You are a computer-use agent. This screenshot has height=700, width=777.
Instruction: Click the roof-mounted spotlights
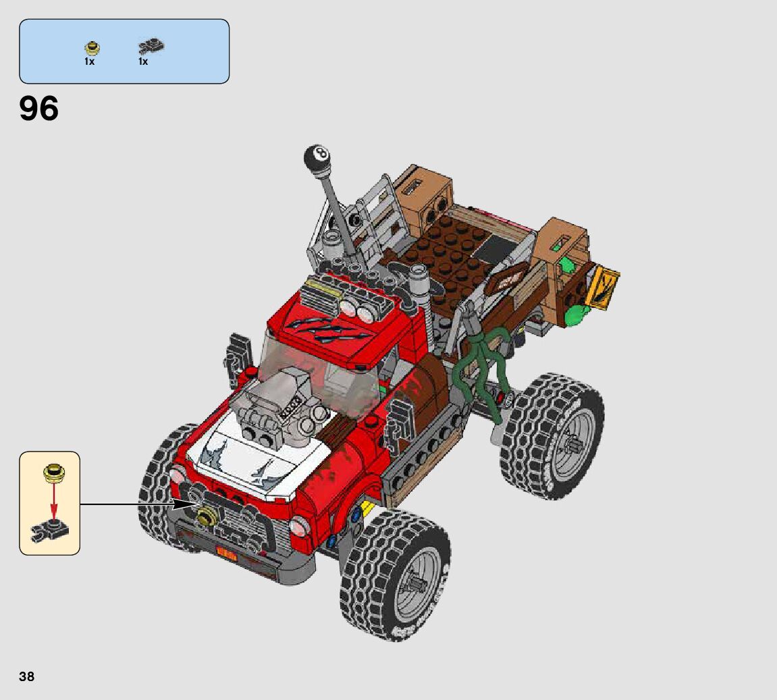pyautogui.click(x=358, y=309)
